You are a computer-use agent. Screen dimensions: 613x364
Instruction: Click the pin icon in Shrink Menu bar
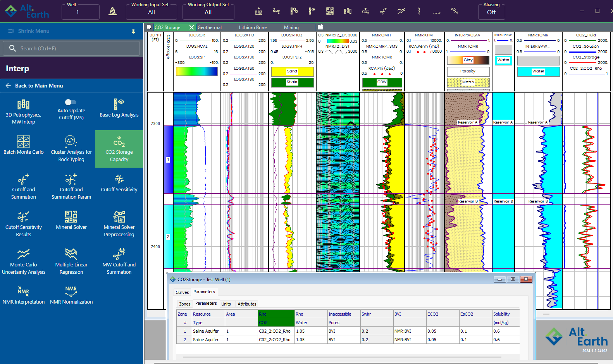pos(133,31)
